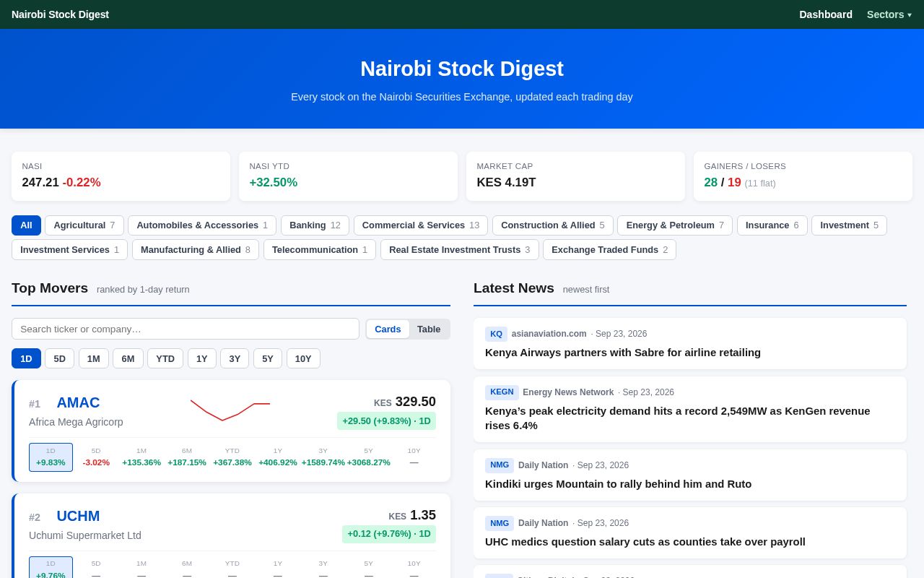Select the 6M period button
Image resolution: width=924 pixels, height=578 pixels.
tap(128, 358)
